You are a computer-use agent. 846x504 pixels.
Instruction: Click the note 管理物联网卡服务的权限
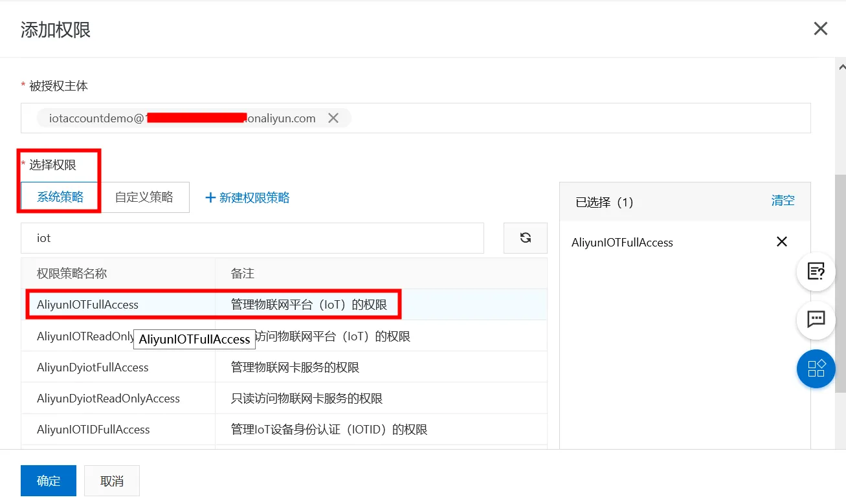[295, 367]
